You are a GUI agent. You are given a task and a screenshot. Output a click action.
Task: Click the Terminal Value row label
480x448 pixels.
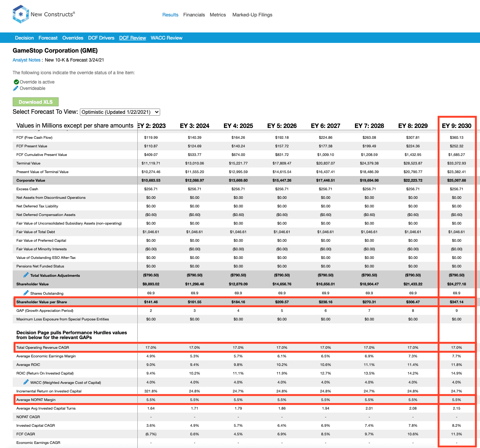click(x=28, y=163)
